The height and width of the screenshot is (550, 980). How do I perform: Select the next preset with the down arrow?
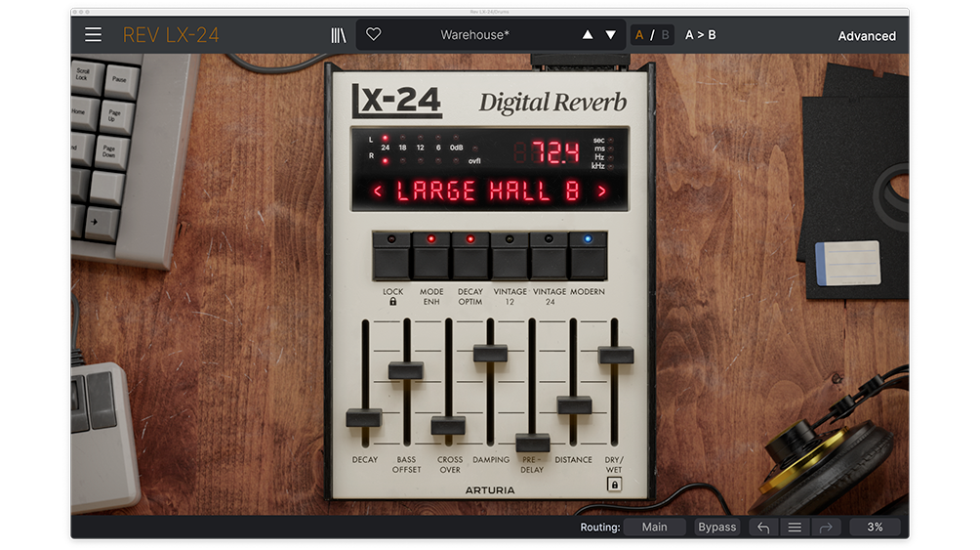pos(611,35)
